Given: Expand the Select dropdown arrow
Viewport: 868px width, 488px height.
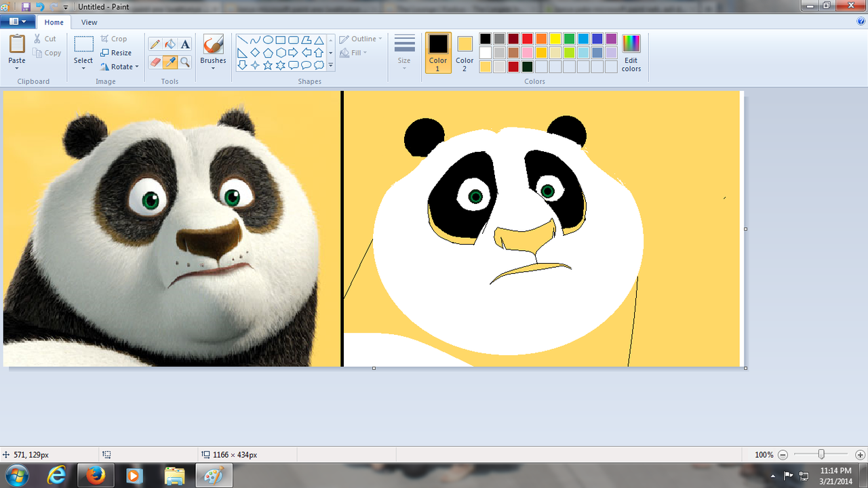Looking at the screenshot, I should click(x=83, y=68).
